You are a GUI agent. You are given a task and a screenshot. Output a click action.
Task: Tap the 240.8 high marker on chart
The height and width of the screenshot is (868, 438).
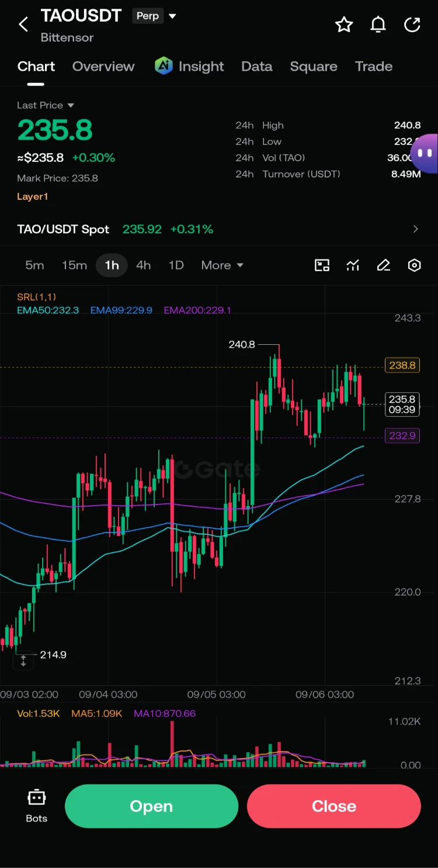242,345
